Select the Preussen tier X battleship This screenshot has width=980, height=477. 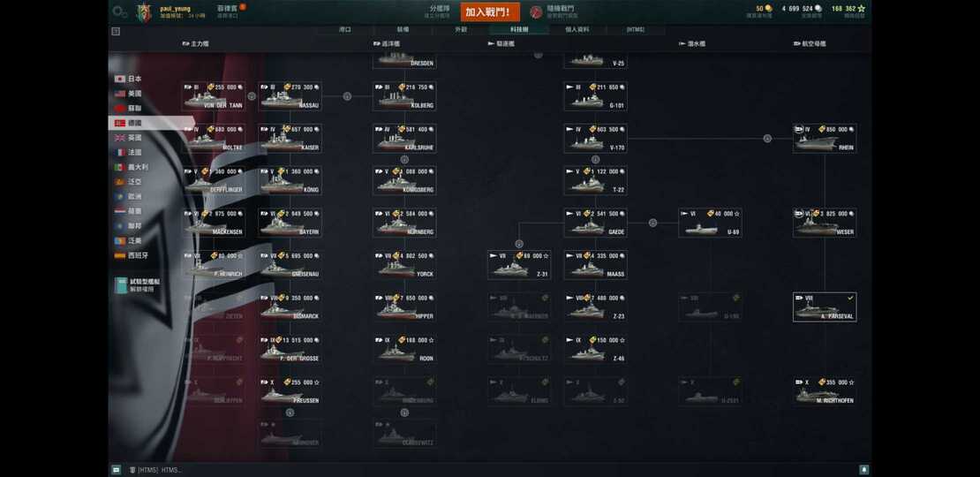click(x=290, y=391)
